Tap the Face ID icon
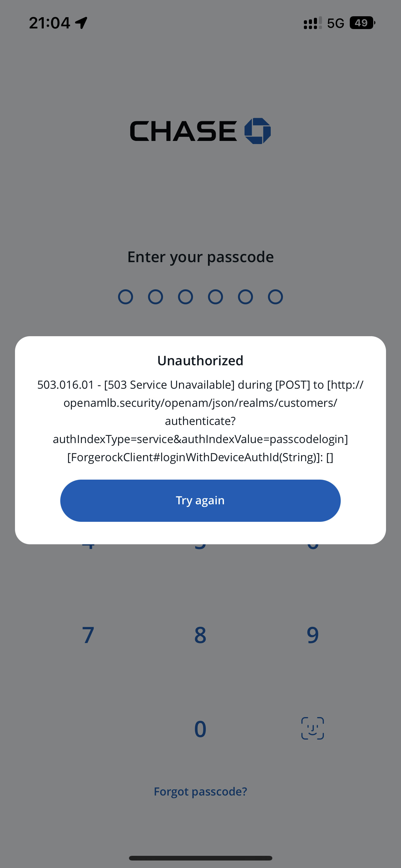 (x=312, y=728)
